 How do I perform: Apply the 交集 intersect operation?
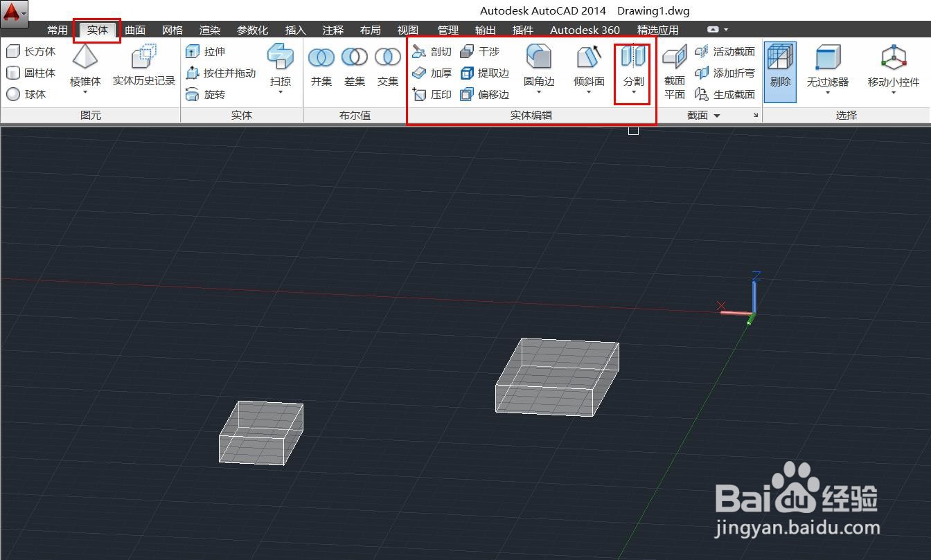pos(388,66)
